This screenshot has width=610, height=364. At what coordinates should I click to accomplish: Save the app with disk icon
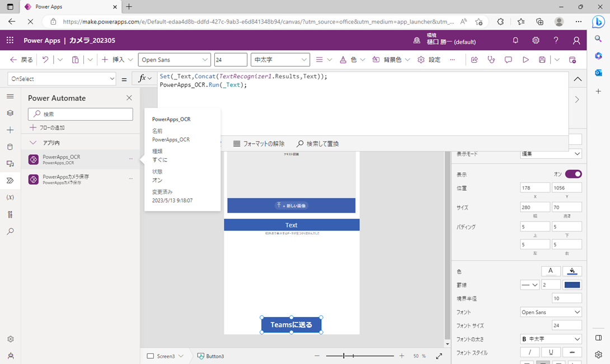[x=542, y=59]
